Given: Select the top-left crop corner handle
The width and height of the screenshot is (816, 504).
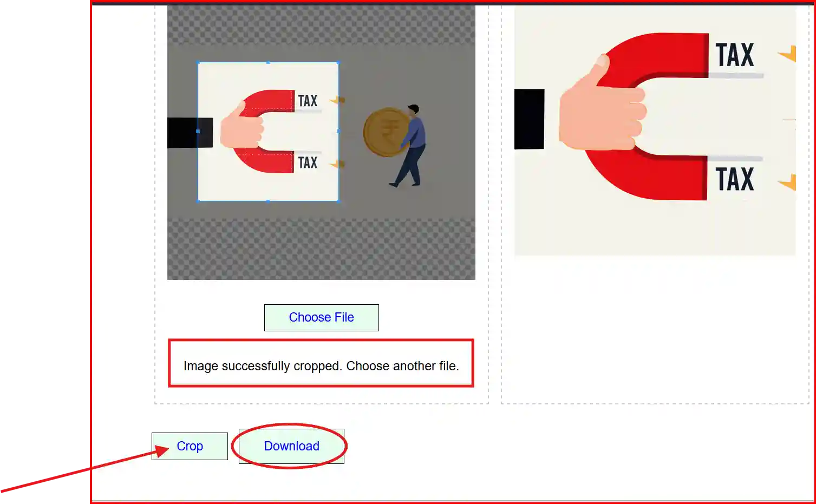Looking at the screenshot, I should (198, 62).
